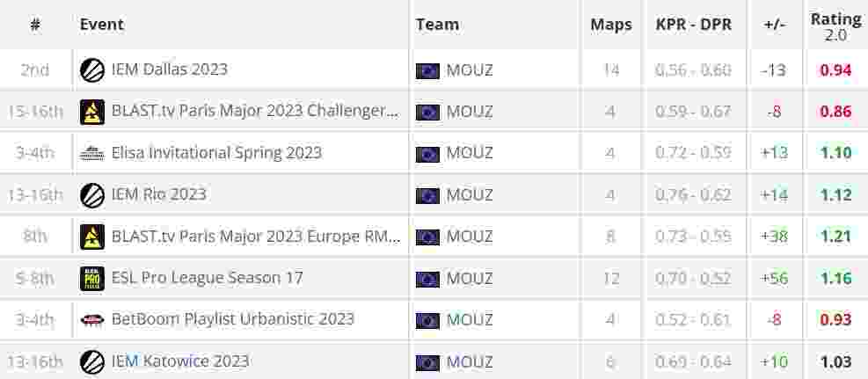Click the ESL icon beside IEM Dallas 2023
868x379 pixels.
91,70
